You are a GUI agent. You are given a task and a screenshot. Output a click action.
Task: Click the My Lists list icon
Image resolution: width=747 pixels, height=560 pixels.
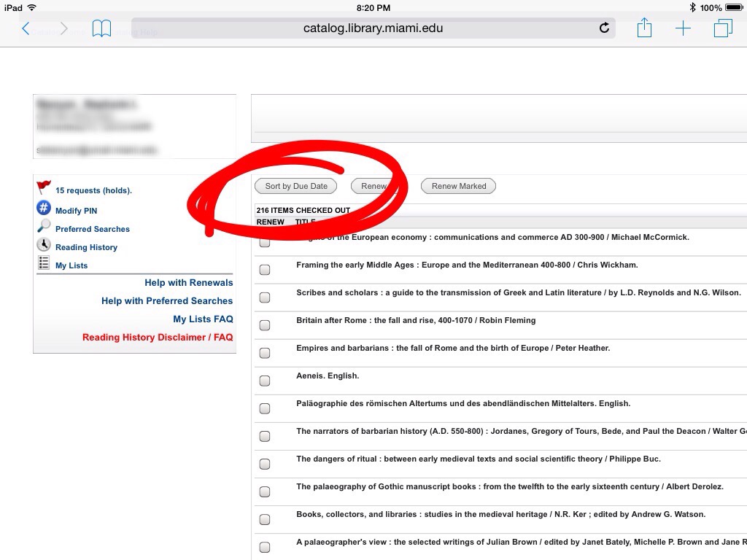click(44, 263)
